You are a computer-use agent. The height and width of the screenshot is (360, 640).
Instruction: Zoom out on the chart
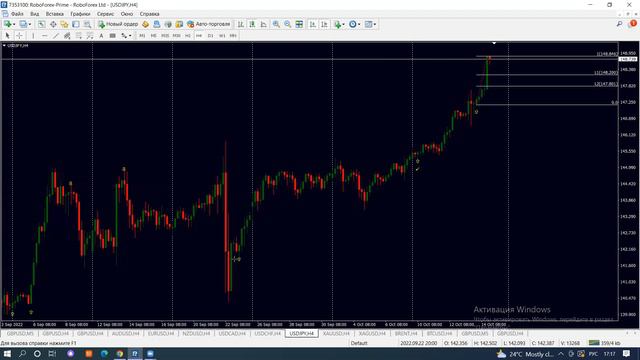[288, 24]
